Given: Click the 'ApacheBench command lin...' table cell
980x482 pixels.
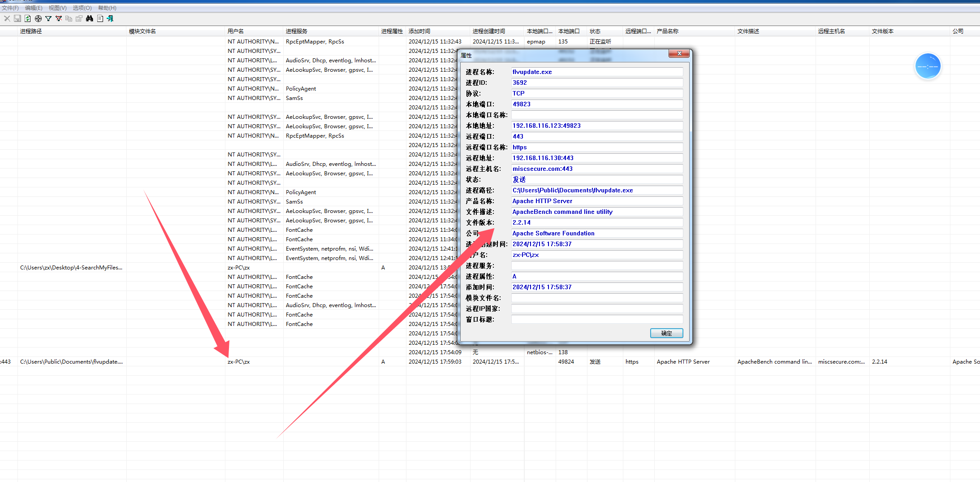Looking at the screenshot, I should click(x=775, y=362).
